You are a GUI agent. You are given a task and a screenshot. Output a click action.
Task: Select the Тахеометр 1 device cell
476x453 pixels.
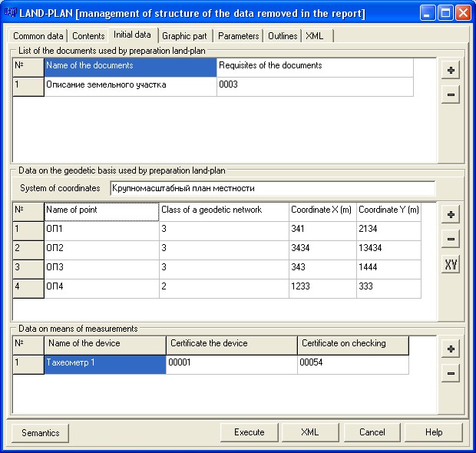pyautogui.click(x=104, y=362)
